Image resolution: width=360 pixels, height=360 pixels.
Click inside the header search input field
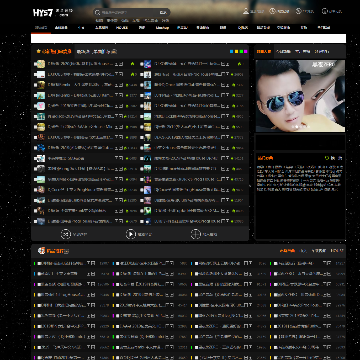tap(129, 12)
